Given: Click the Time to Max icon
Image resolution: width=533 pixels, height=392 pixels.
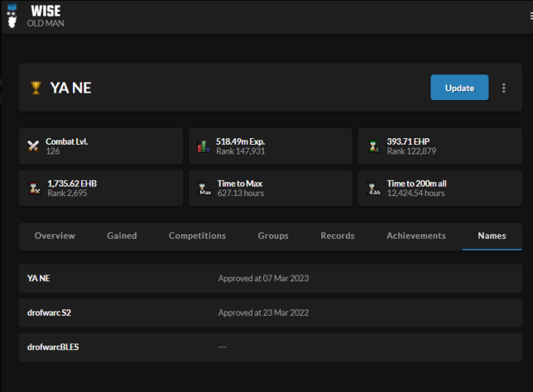Looking at the screenshot, I should click(x=204, y=189).
